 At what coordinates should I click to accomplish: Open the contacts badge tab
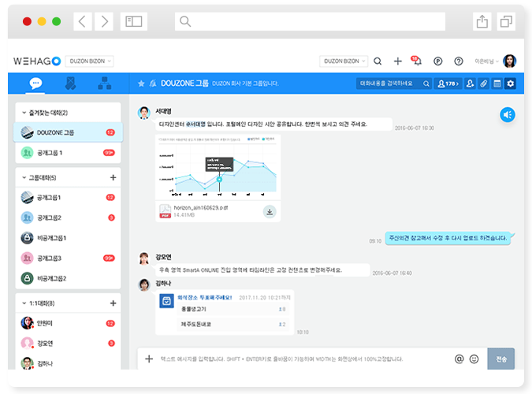coord(70,84)
